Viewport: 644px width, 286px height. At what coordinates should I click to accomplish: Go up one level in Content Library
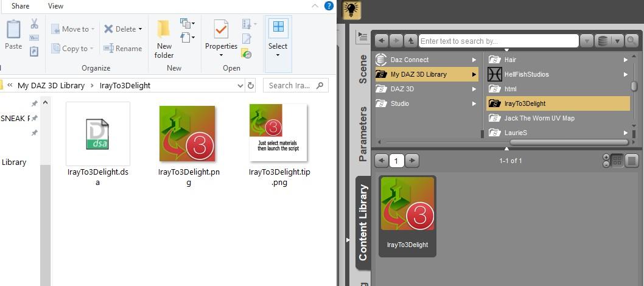(x=410, y=41)
